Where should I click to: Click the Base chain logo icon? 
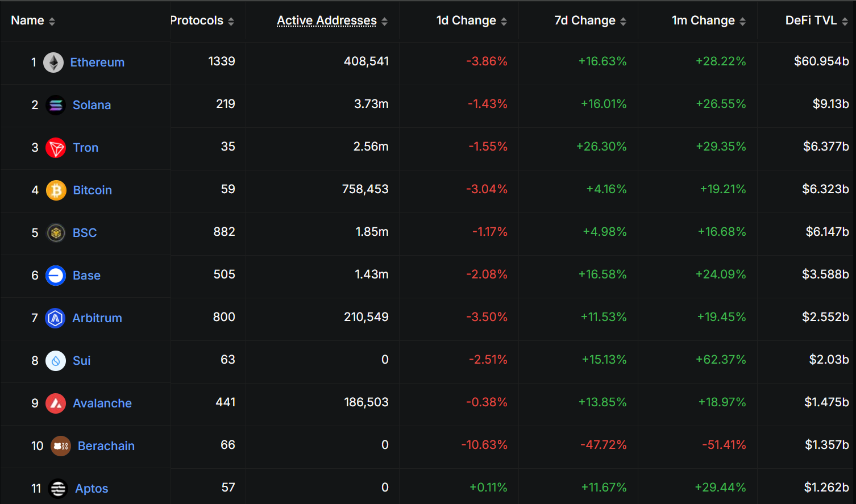pyautogui.click(x=56, y=276)
